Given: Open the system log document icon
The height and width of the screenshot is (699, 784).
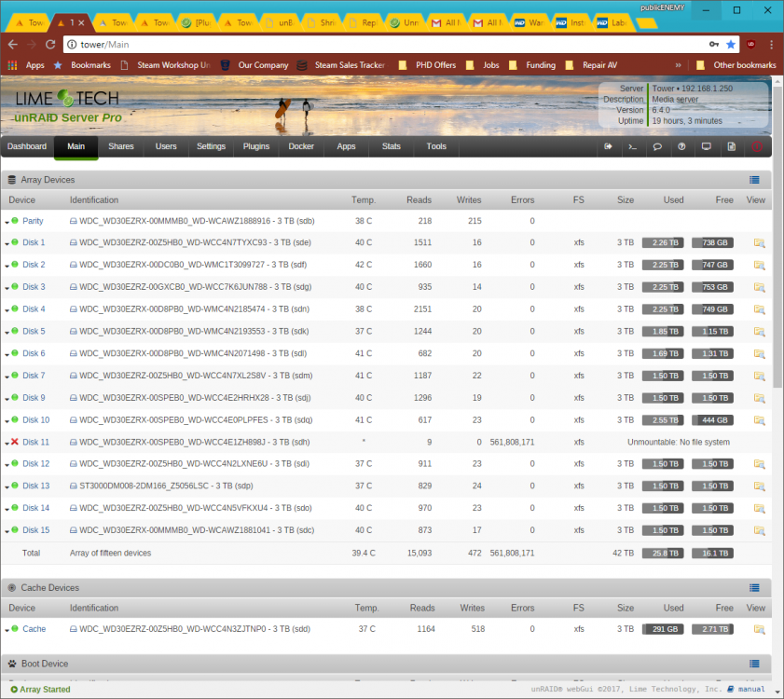Looking at the screenshot, I should tap(732, 146).
